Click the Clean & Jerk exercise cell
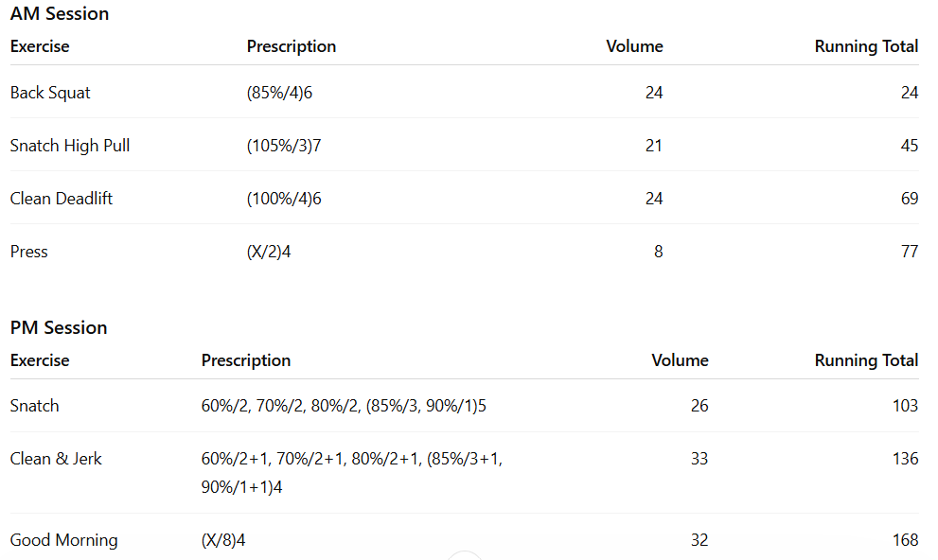This screenshot has width=938, height=560. (x=56, y=459)
